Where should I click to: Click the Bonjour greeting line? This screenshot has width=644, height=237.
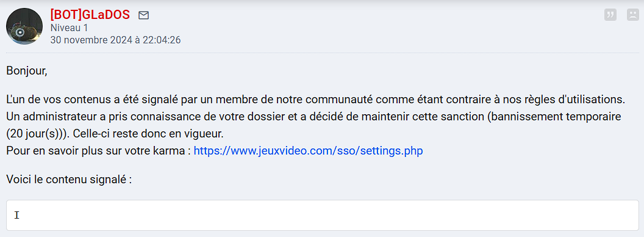(x=27, y=71)
